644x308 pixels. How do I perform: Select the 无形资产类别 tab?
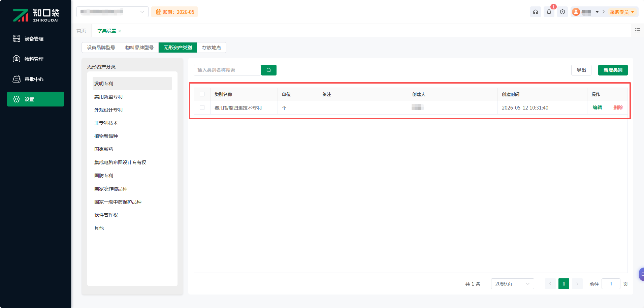pyautogui.click(x=178, y=48)
